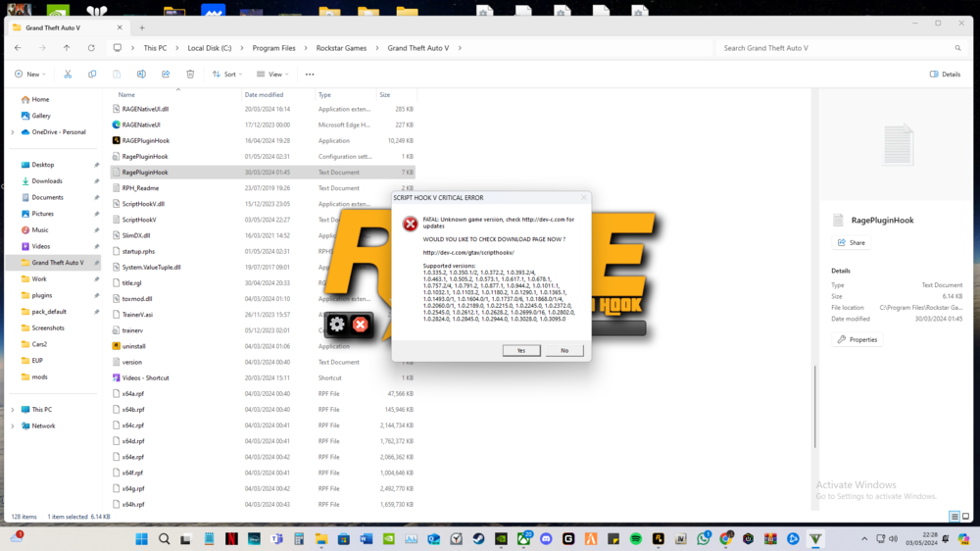This screenshot has width=980, height=551.
Task: Sort by the Name column header
Action: 177,94
